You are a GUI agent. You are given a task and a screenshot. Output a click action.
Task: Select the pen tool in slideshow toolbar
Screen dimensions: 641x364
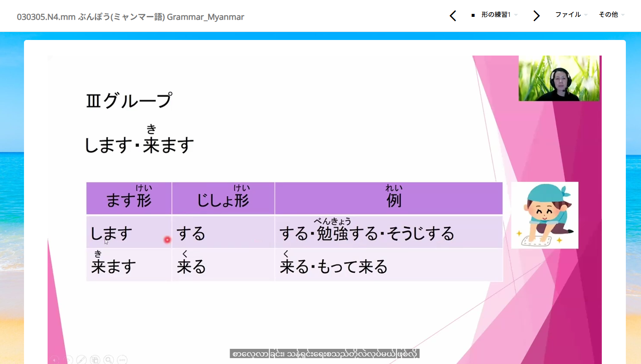pyautogui.click(x=82, y=360)
